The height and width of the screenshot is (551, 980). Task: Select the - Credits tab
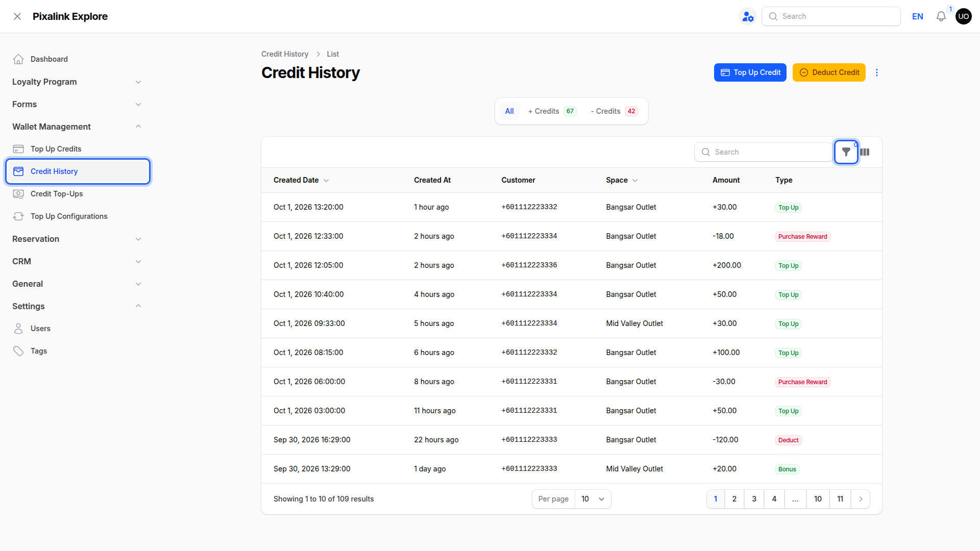614,111
